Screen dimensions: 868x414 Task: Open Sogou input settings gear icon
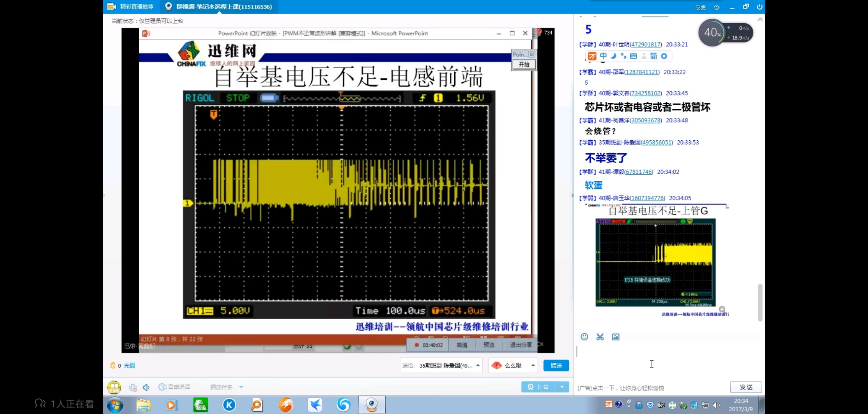coord(664,56)
